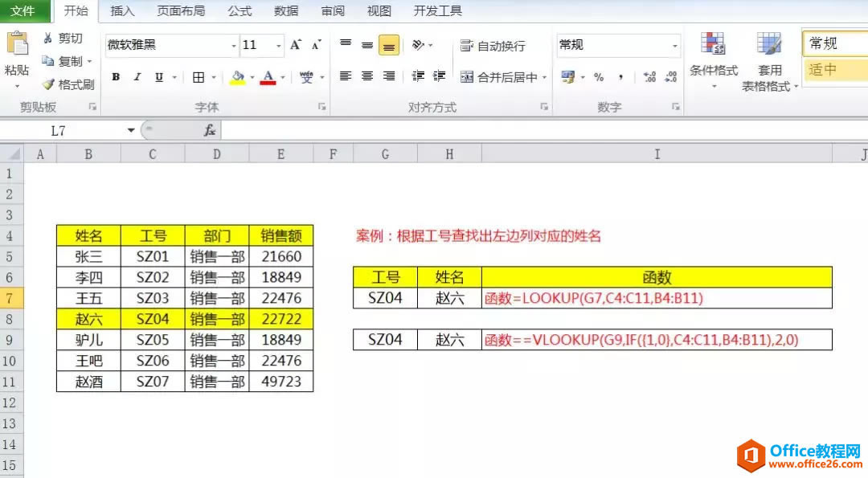Apply comma thousands separator style
This screenshot has width=868, height=478.
coord(620,77)
